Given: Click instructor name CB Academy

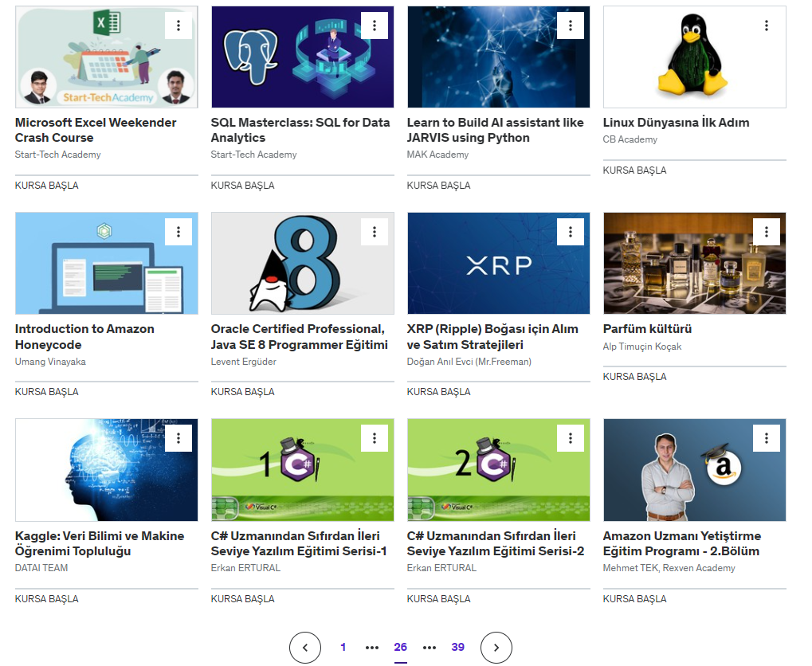Looking at the screenshot, I should coord(630,139).
